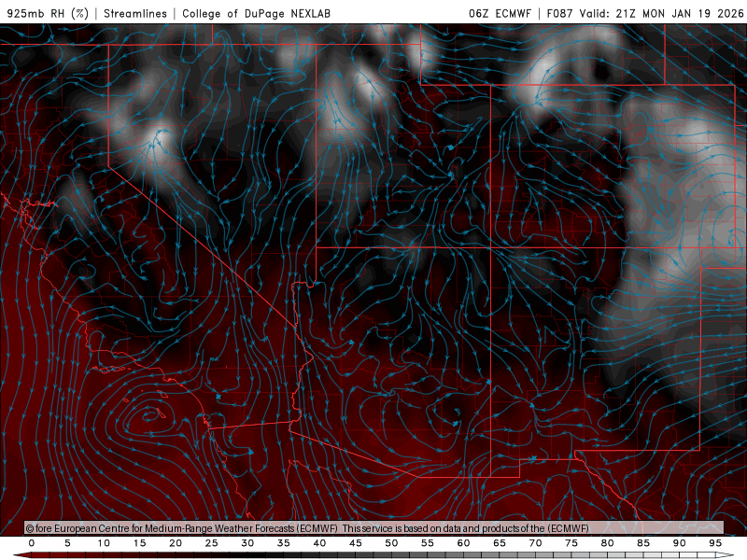Click the "45" colorbar tick label
Image resolution: width=747 pixels, height=560 pixels.
coord(356,543)
